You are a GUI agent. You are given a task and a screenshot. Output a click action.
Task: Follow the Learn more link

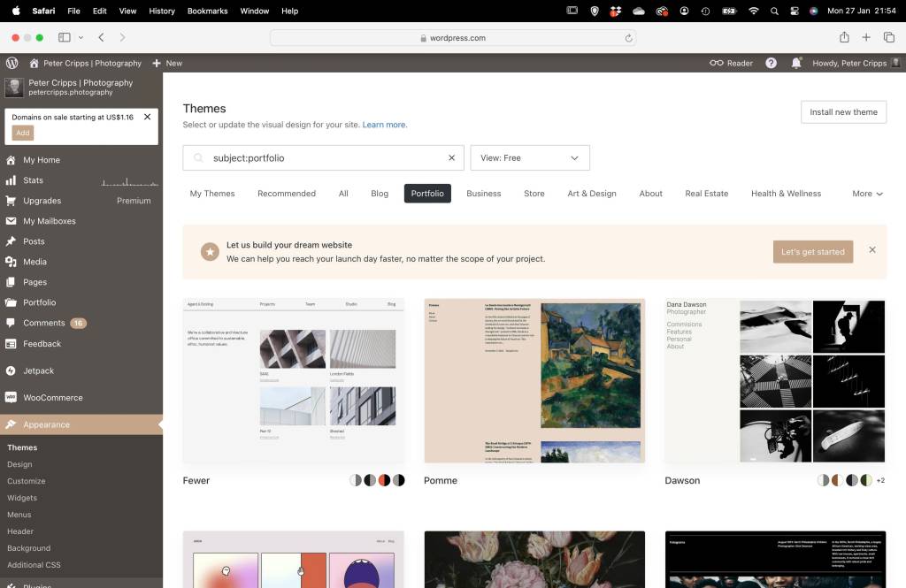(384, 125)
